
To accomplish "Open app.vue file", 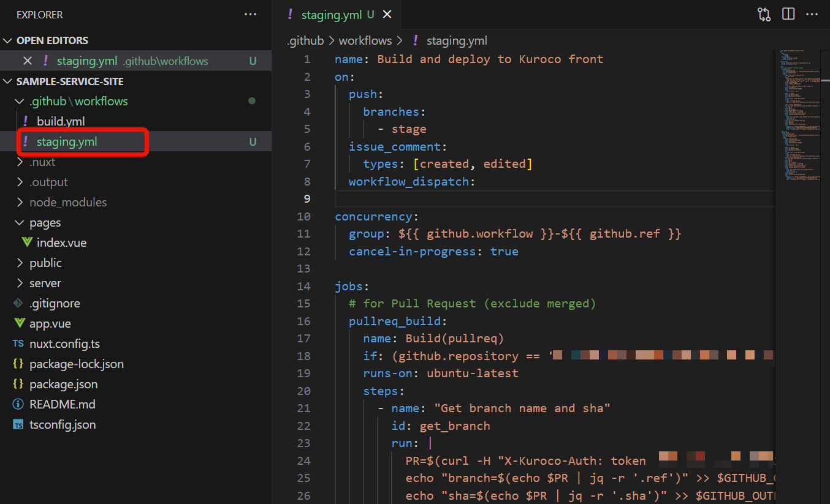I will click(50, 323).
